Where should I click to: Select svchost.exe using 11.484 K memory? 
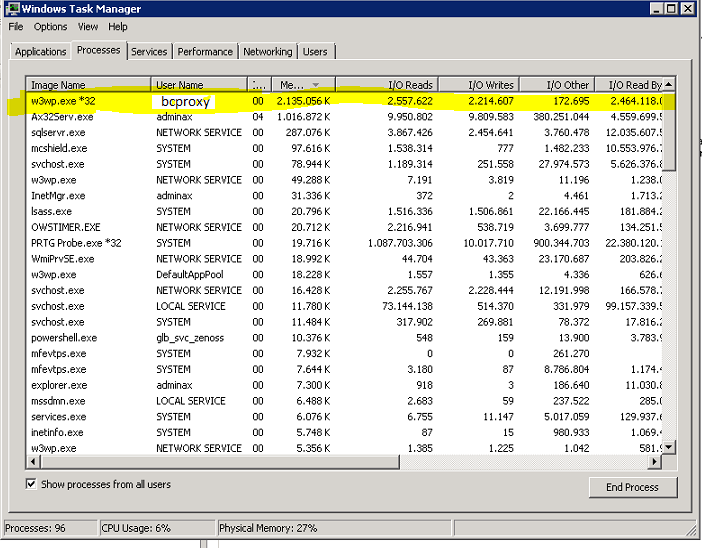point(344,322)
